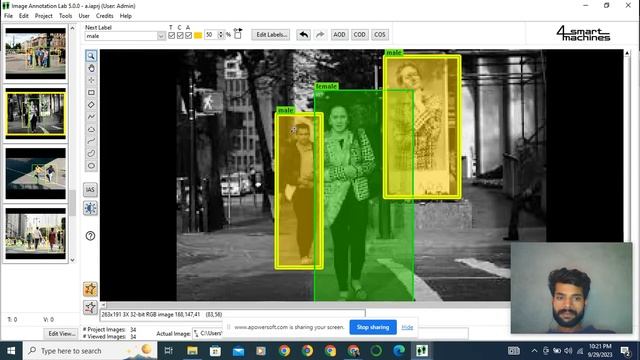Select the ellipse annotation tool
This screenshot has height=360, width=640.
tap(91, 166)
